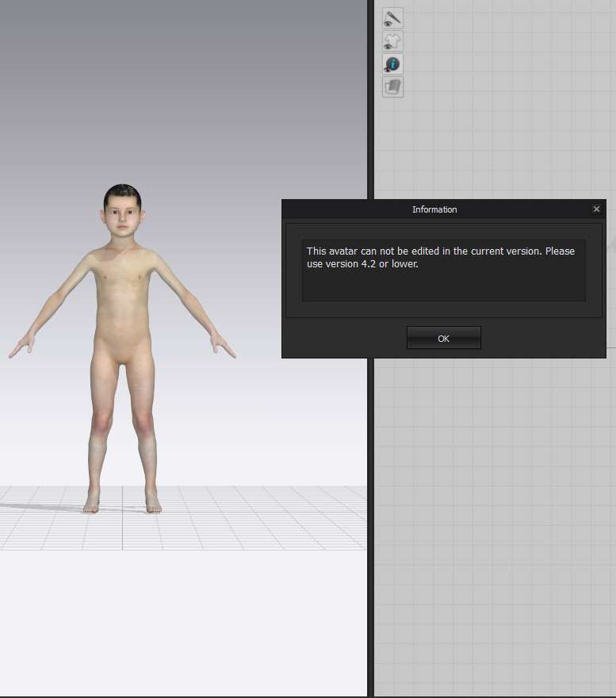Click the avatar's foot on the right side

(152, 503)
